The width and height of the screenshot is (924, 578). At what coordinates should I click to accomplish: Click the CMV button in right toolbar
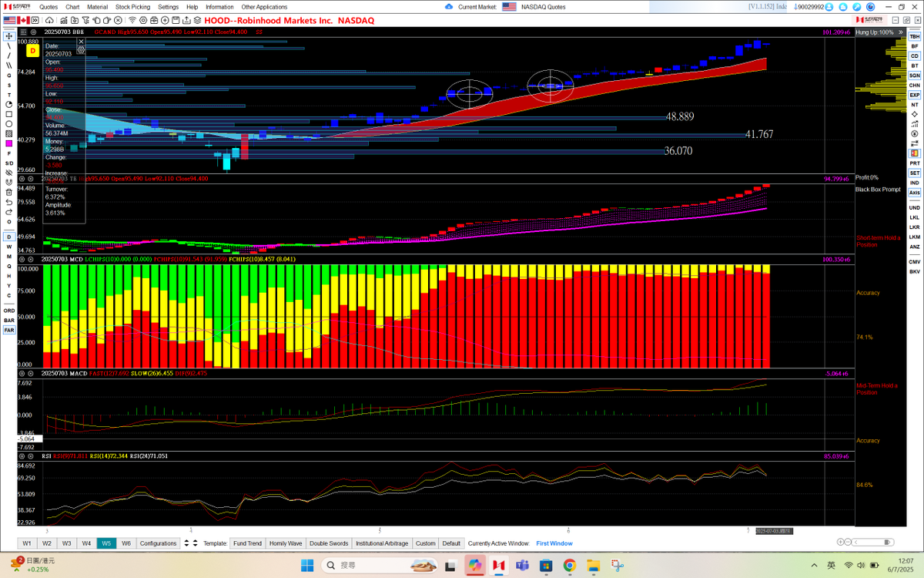[915, 261]
